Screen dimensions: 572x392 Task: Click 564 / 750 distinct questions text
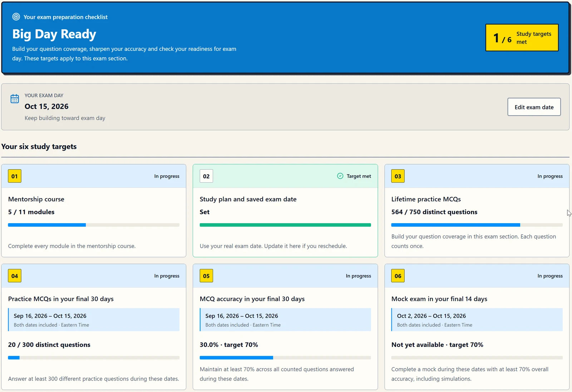point(434,212)
